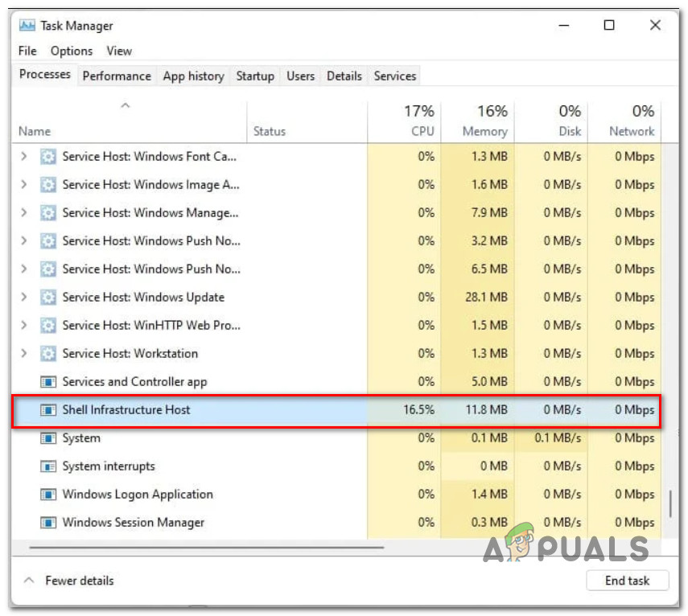Sort processes by Memory column header
The height and width of the screenshot is (616, 688).
(478, 121)
